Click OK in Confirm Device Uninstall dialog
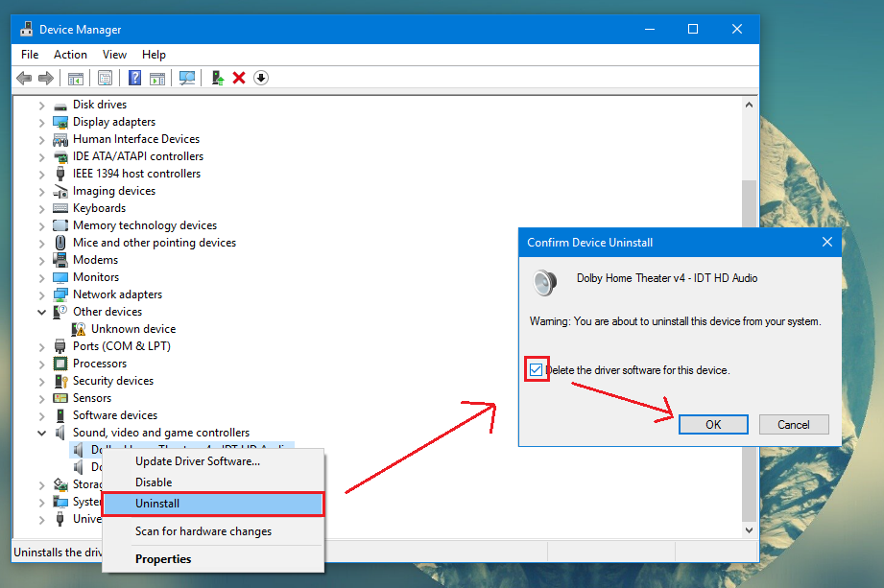 (713, 425)
